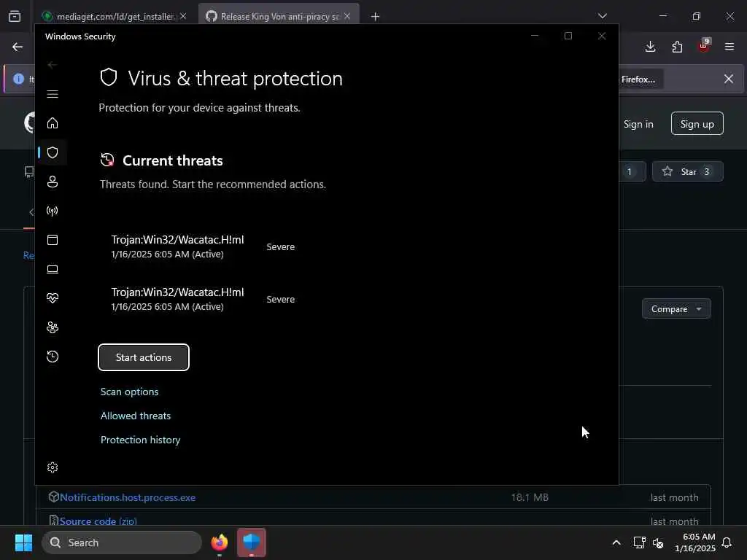Open Device performance & health heart icon
Viewport: 747px width, 560px height.
pos(53,298)
